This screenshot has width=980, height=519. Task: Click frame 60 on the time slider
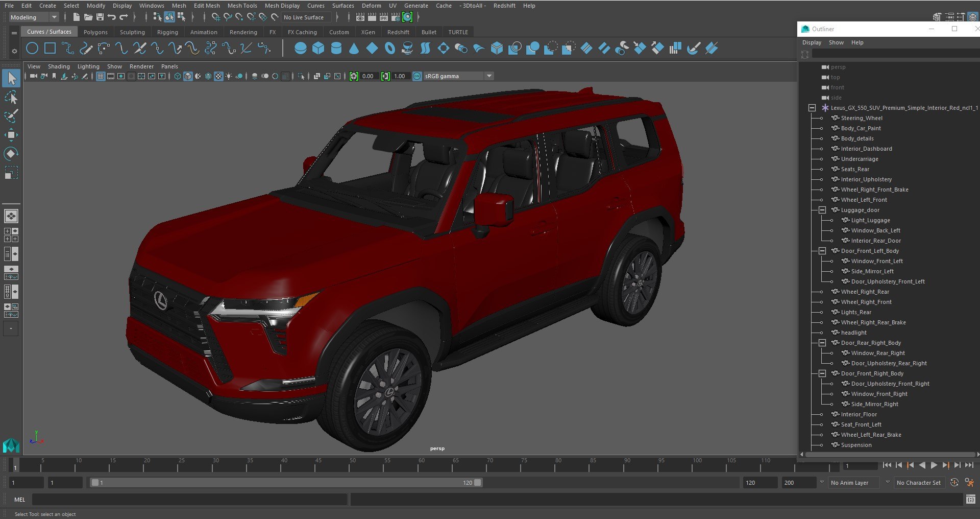[421, 465]
